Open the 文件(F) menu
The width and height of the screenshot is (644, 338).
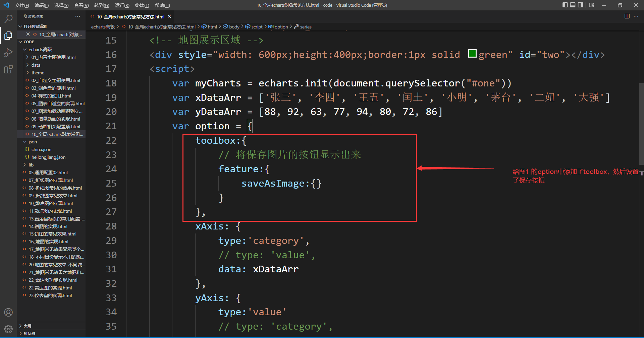(x=22, y=5)
